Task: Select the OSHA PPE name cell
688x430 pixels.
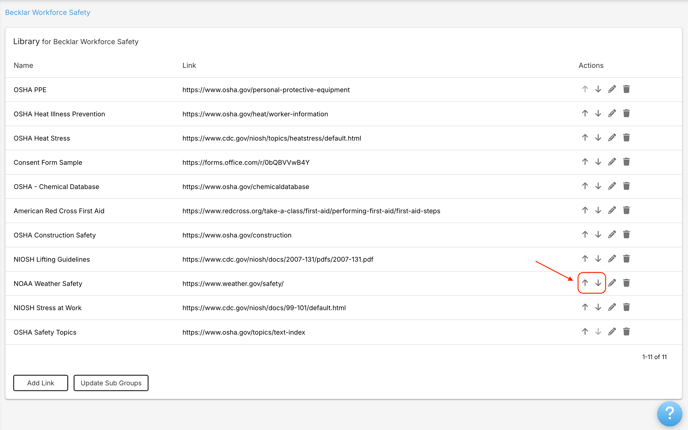Action: click(30, 90)
